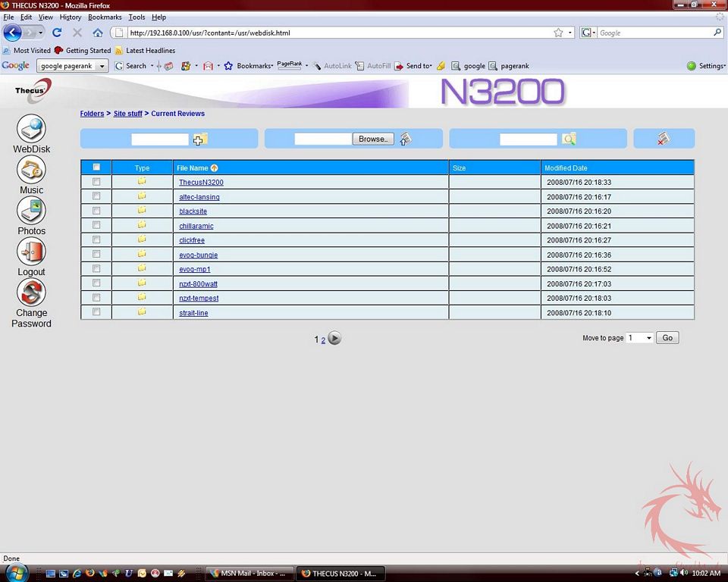Check the box for ThecusN3200 folder
728x582 pixels.
click(x=96, y=181)
